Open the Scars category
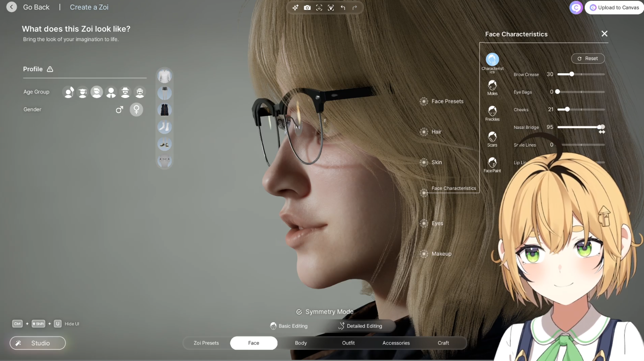The width and height of the screenshot is (644, 361). [492, 139]
